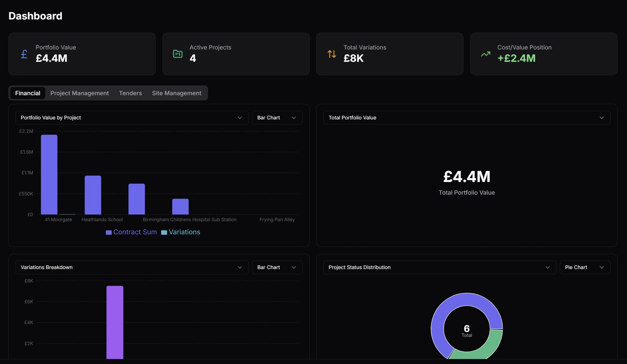Click the up-down arrows icon on Total Variations
This screenshot has height=364, width=627.
[x=332, y=54]
